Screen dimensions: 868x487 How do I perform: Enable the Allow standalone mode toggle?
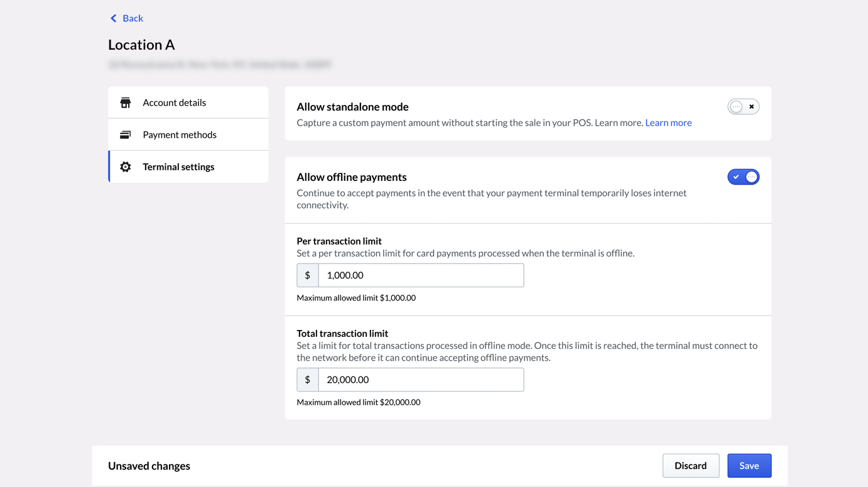743,107
